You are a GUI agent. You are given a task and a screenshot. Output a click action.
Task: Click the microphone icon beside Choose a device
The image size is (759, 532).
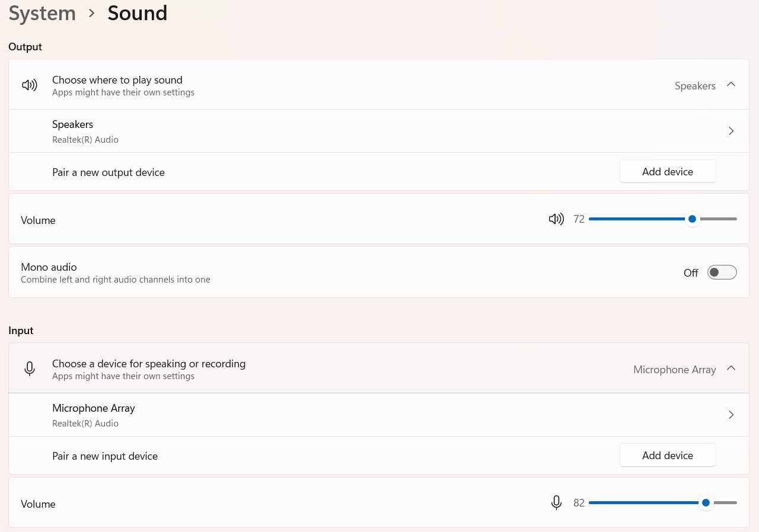click(x=30, y=369)
